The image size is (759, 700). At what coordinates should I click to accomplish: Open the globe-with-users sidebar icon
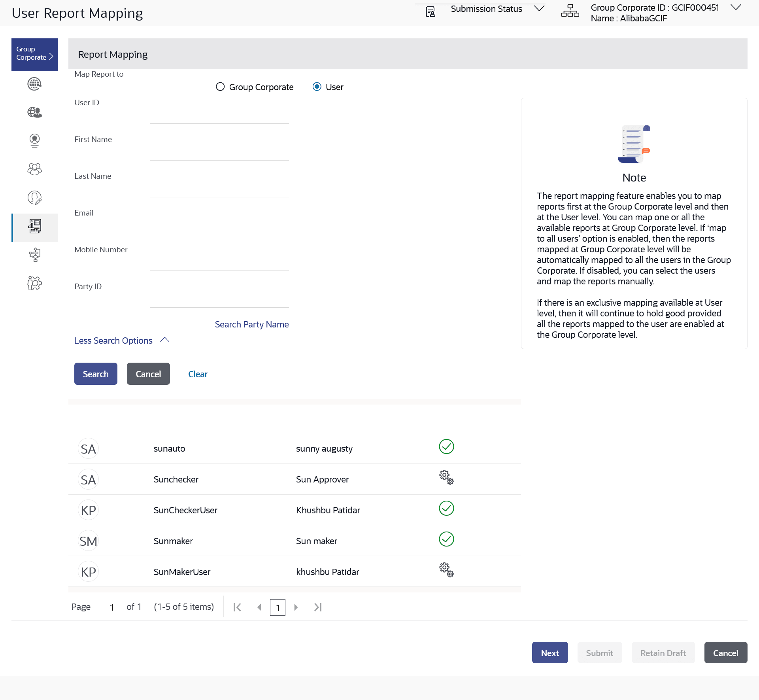click(34, 112)
